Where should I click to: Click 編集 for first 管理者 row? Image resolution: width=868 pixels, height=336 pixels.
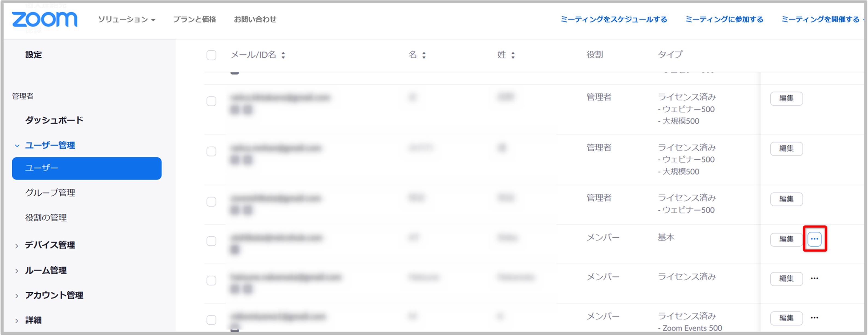click(787, 98)
